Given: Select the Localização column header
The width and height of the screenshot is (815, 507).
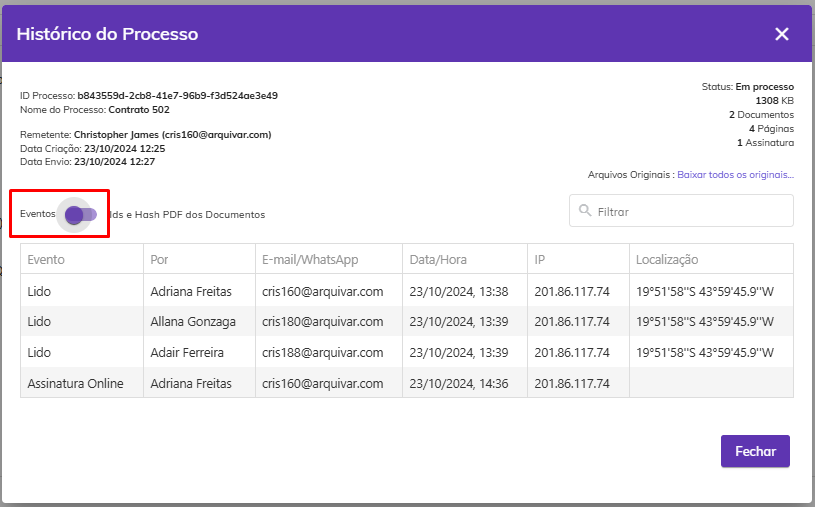Looking at the screenshot, I should pos(711,259).
